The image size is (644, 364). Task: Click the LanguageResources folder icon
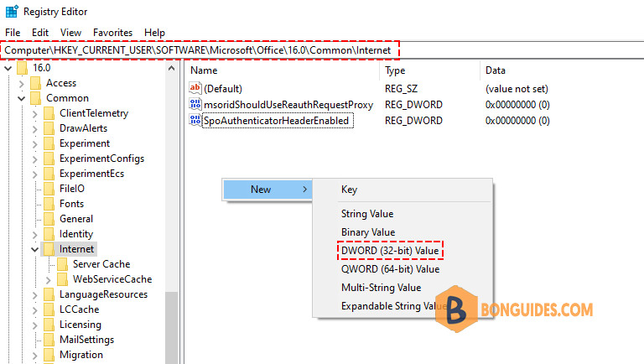49,294
